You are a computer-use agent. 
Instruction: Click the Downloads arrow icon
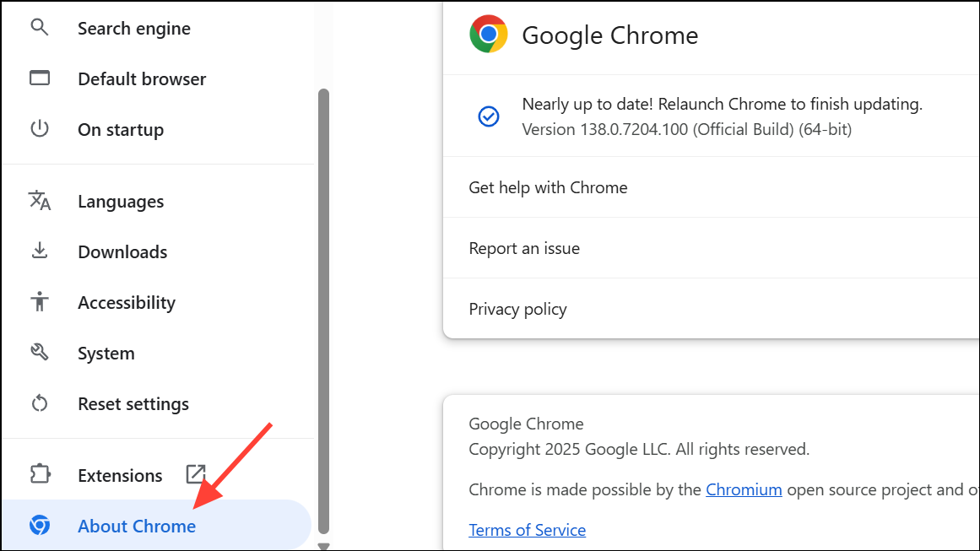coord(40,251)
